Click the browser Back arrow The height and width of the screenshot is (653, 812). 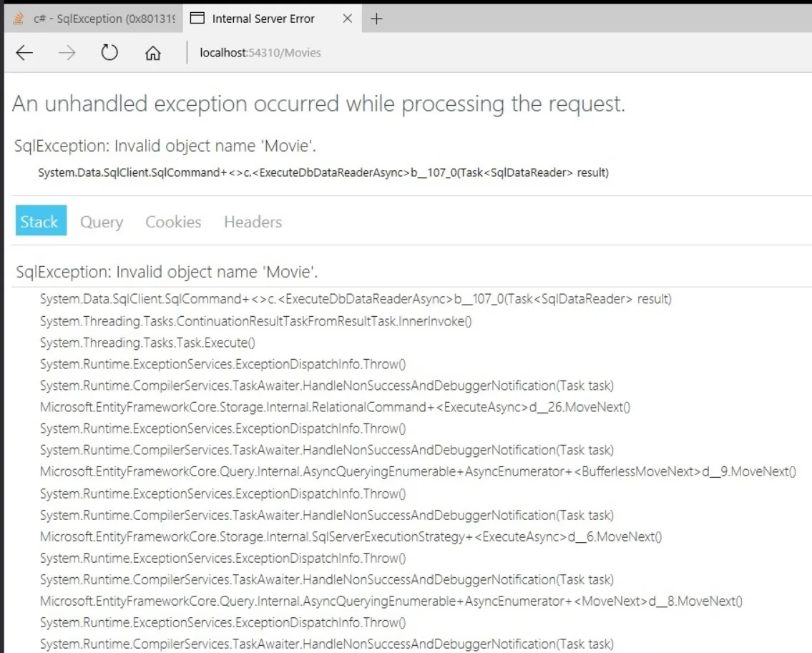click(24, 53)
